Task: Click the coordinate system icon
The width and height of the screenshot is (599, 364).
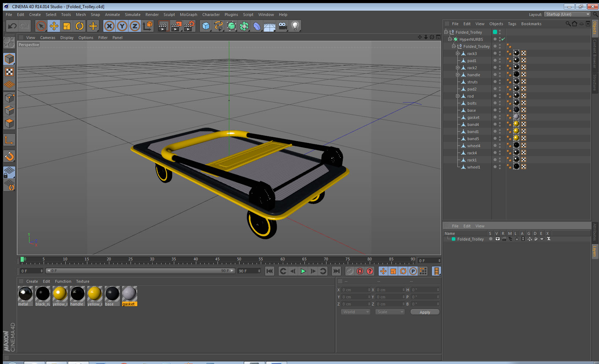Action: pos(148,26)
